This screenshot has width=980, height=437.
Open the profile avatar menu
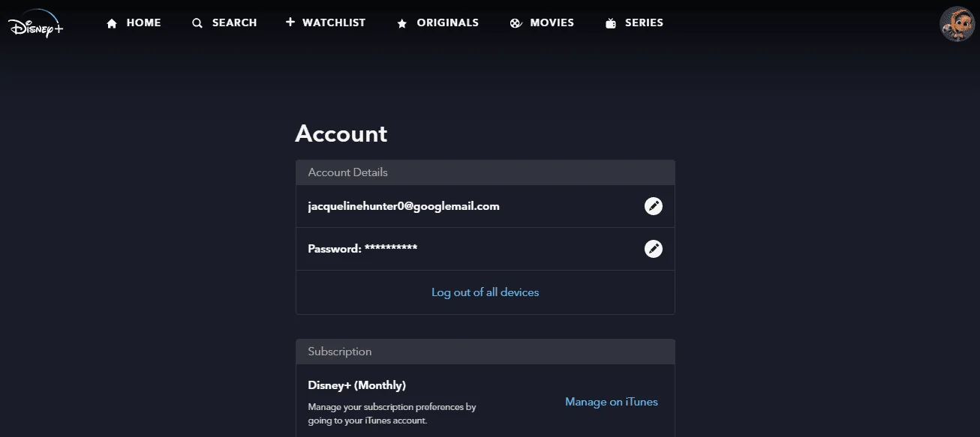957,24
